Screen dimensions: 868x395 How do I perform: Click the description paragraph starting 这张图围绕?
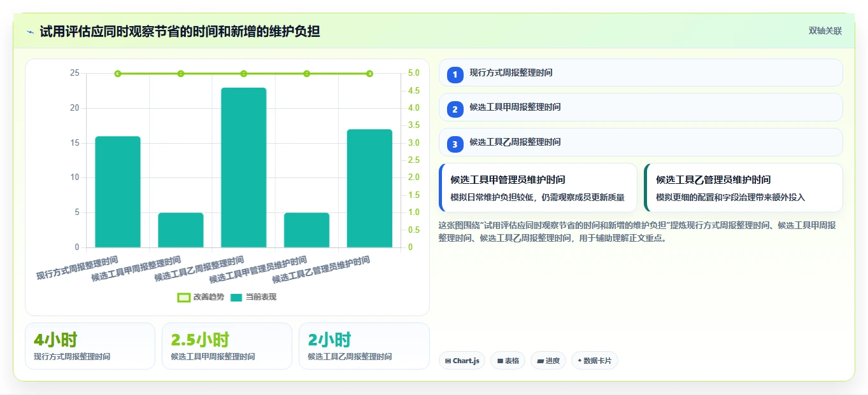click(x=637, y=232)
